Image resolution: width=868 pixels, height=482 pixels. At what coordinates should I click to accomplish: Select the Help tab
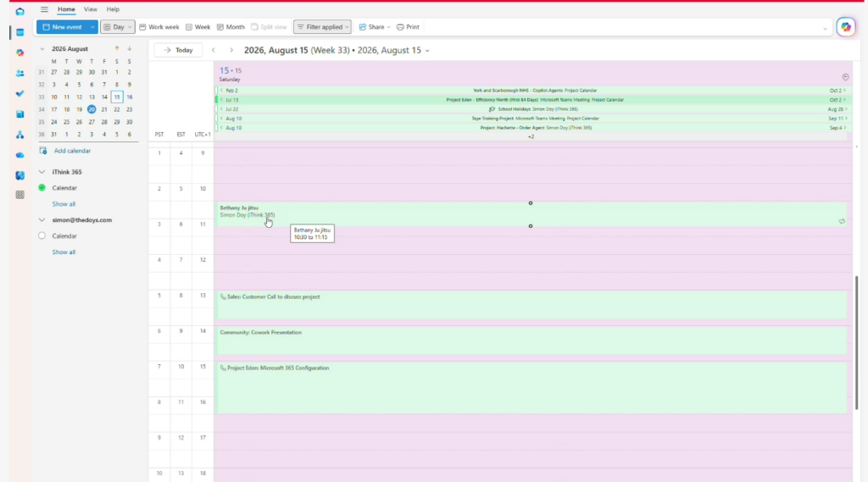click(x=113, y=9)
